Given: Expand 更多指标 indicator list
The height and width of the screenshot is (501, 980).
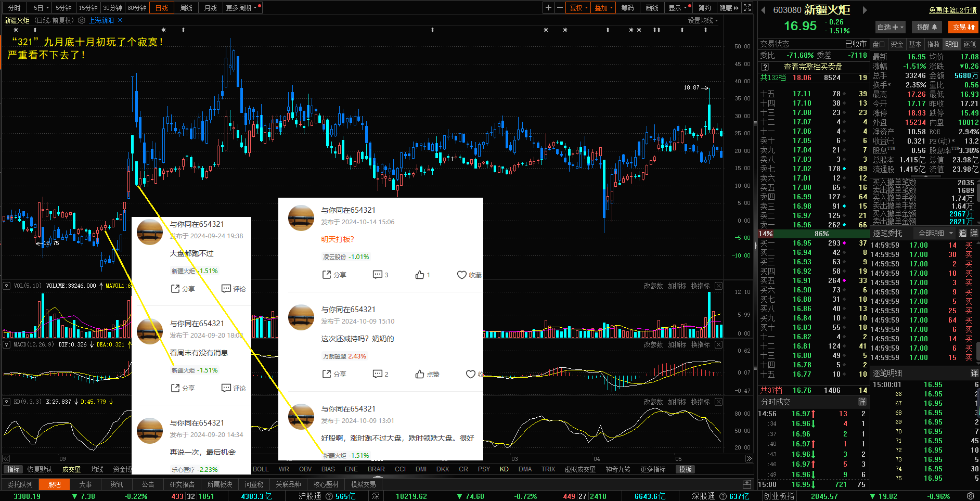Looking at the screenshot, I should (x=653, y=469).
